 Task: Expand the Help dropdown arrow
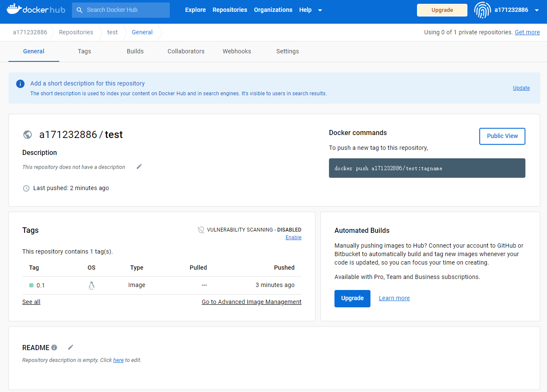pyautogui.click(x=320, y=10)
